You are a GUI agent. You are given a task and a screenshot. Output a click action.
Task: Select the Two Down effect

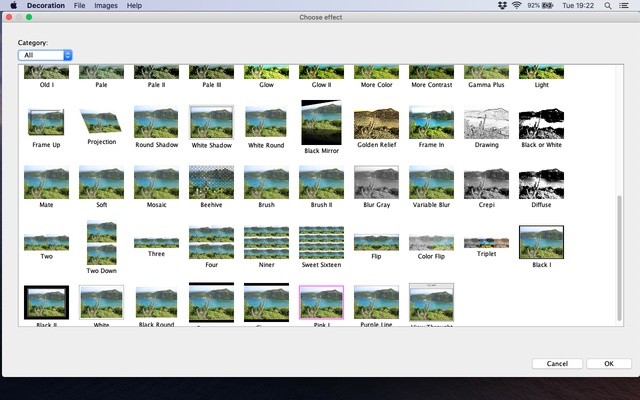pos(102,242)
